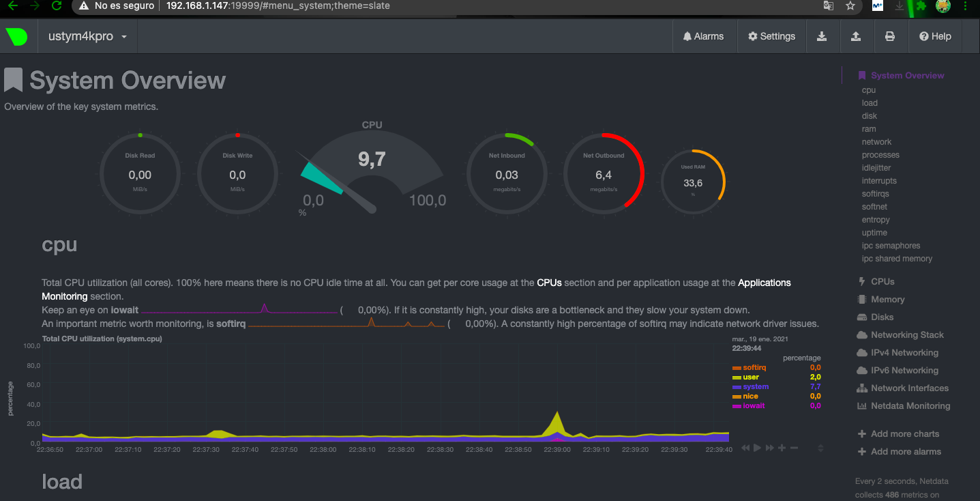Click the system color swatch in legend
This screenshot has width=980, height=501.
(737, 387)
